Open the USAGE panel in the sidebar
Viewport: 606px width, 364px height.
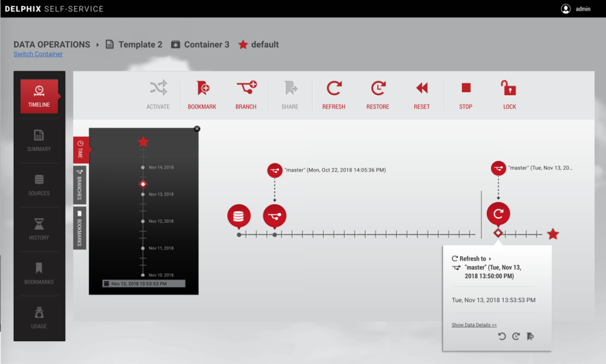pyautogui.click(x=39, y=317)
